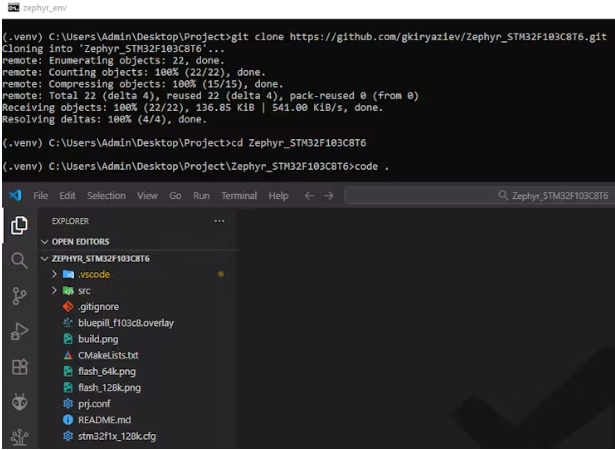Open CMakeLists.txt file

click(108, 355)
